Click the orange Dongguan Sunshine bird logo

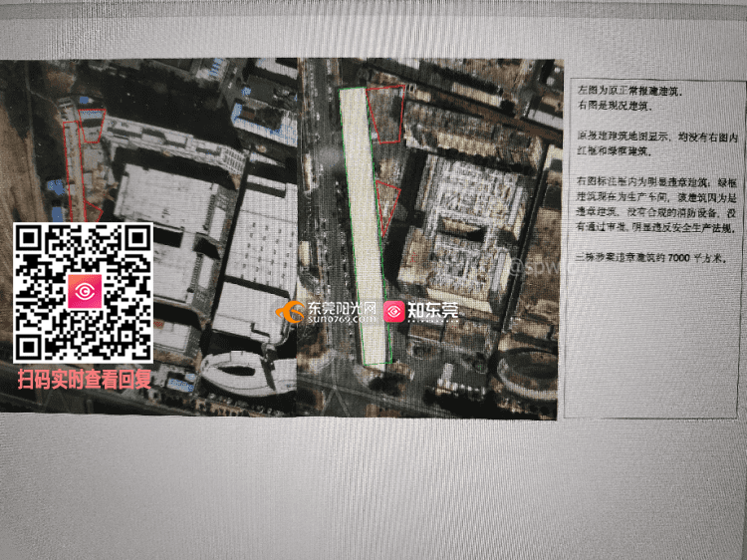pyautogui.click(x=293, y=313)
